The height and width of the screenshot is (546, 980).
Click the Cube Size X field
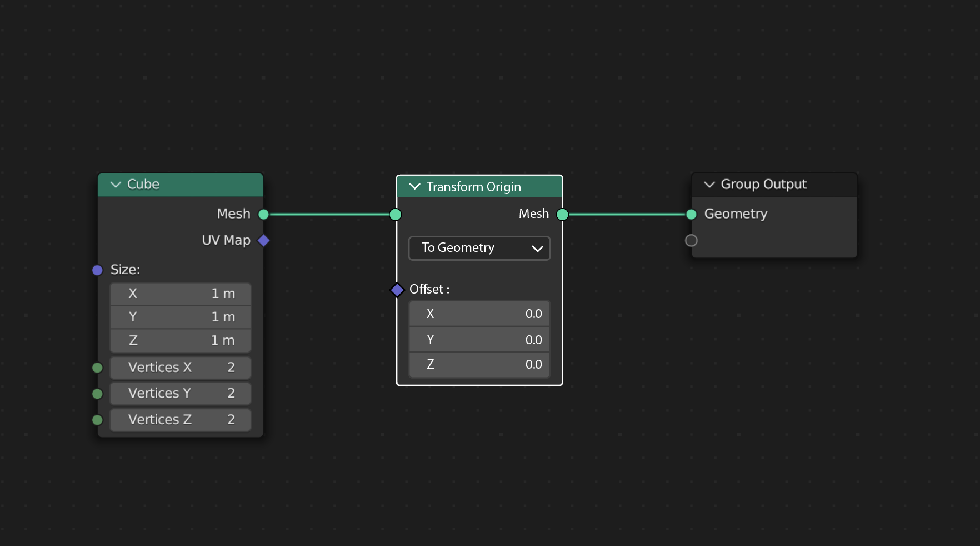coord(181,294)
